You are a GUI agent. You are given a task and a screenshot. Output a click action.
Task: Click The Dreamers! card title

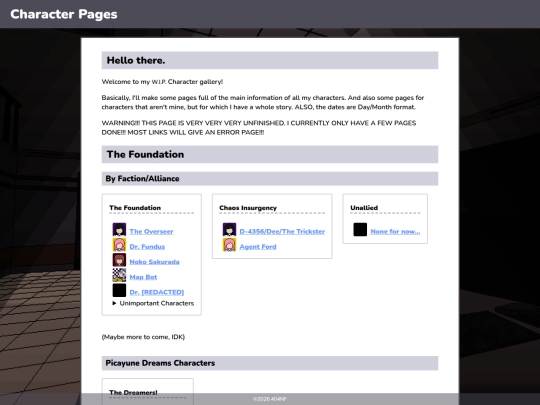(133, 393)
